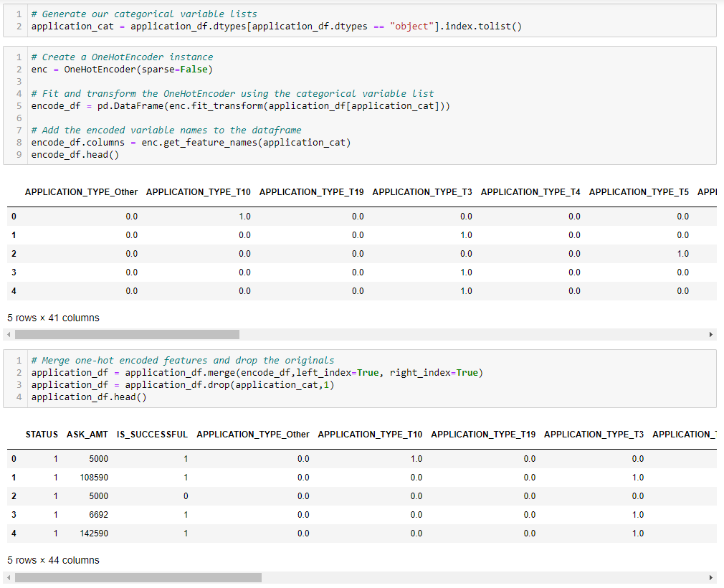
Task: Click the IS_SUCCESSFUL value 0 in row 2
Action: (x=186, y=496)
